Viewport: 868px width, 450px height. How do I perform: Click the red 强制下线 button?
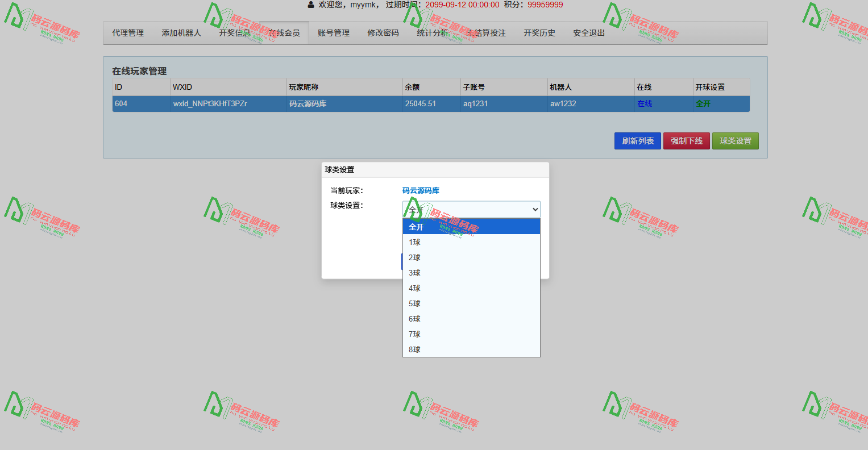pos(686,141)
